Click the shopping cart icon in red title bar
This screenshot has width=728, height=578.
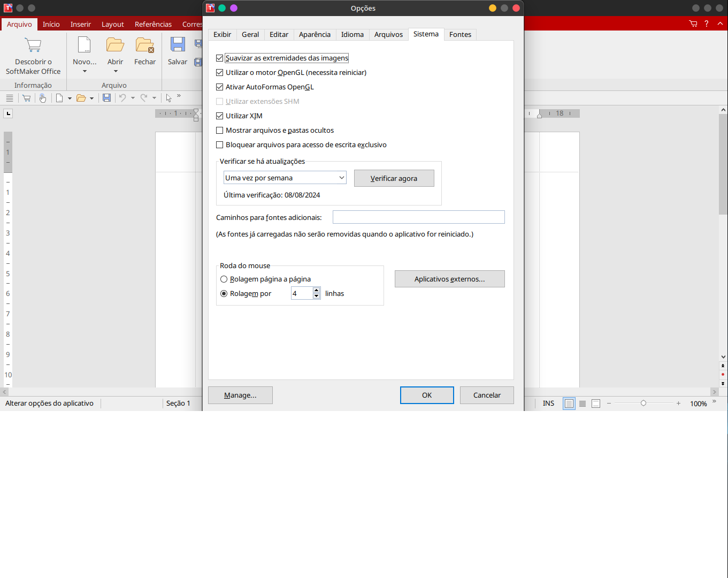tap(693, 24)
